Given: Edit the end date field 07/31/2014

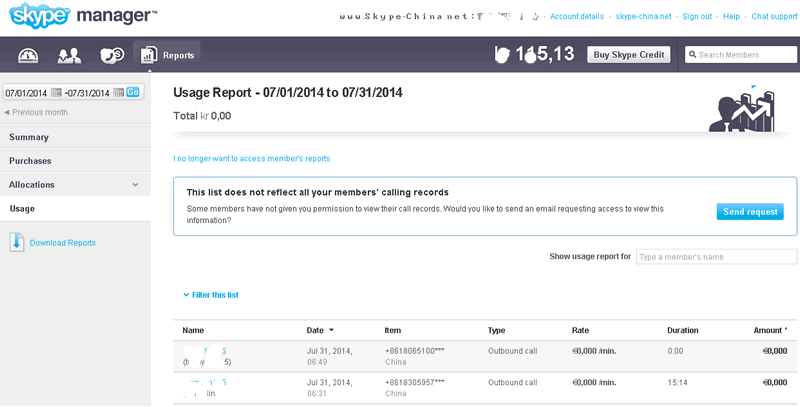Looking at the screenshot, I should point(88,93).
